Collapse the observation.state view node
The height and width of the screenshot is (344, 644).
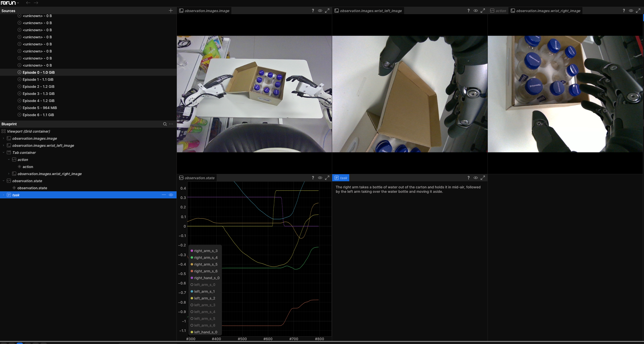coord(4,181)
